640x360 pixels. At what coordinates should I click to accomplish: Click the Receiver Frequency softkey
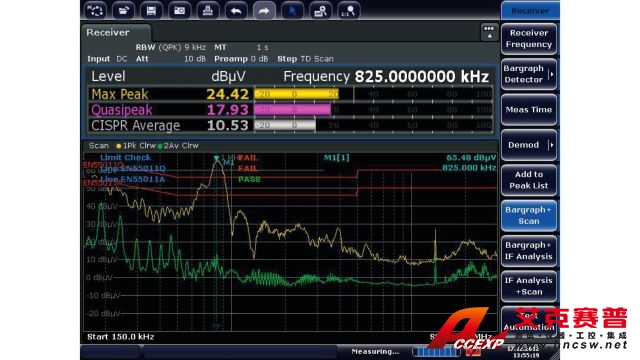click(x=529, y=39)
